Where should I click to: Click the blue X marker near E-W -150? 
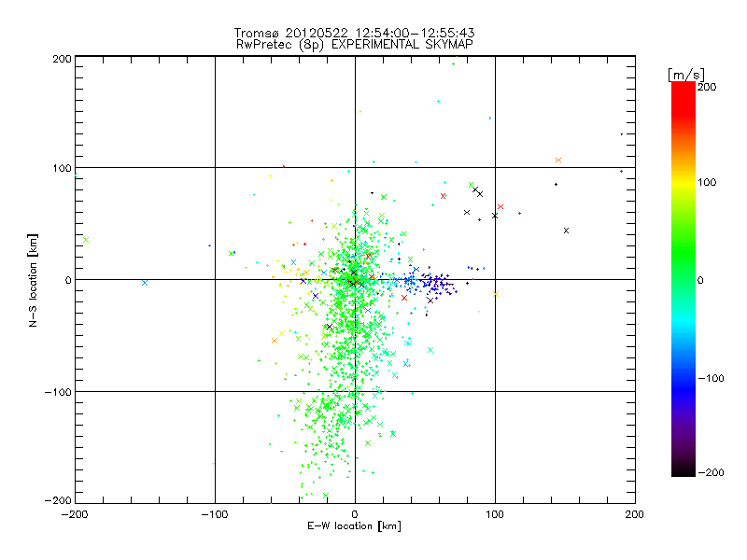coord(145,283)
